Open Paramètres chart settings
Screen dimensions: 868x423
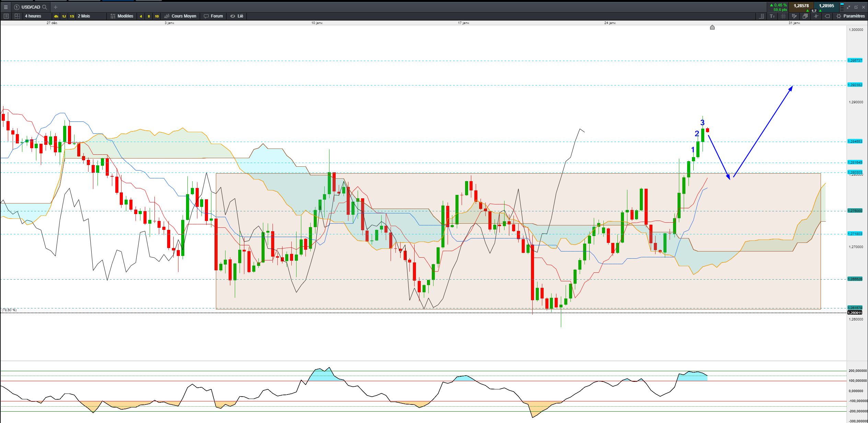850,16
